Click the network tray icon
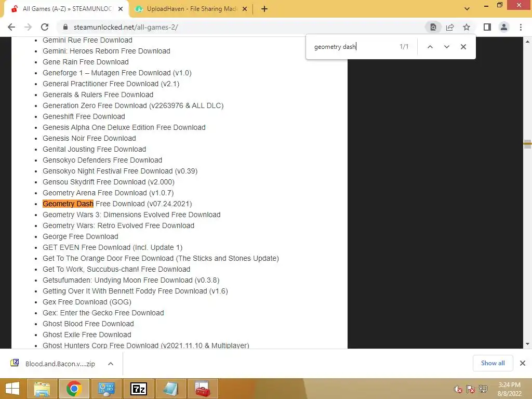Screen dimensions: 532x399 pos(483,389)
